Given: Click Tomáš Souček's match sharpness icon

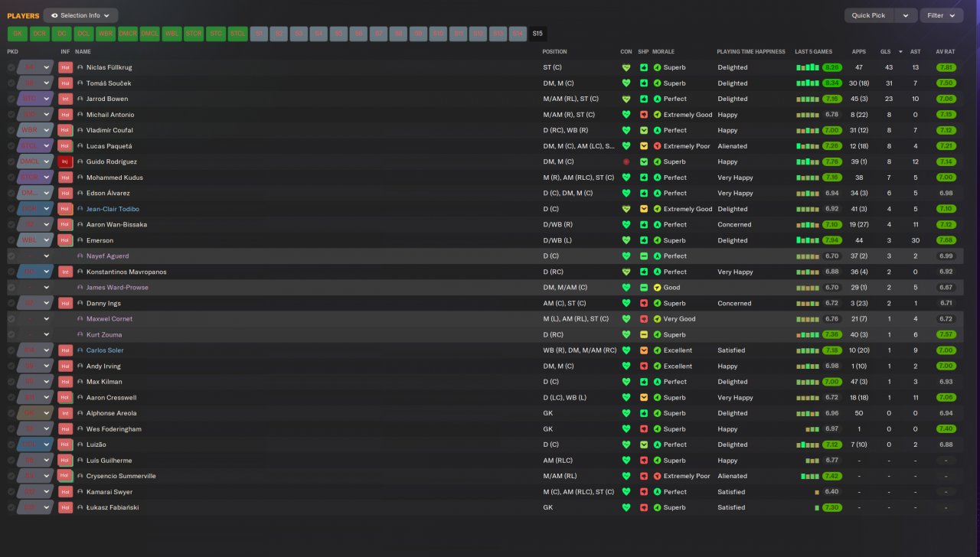Looking at the screenshot, I should pos(643,83).
